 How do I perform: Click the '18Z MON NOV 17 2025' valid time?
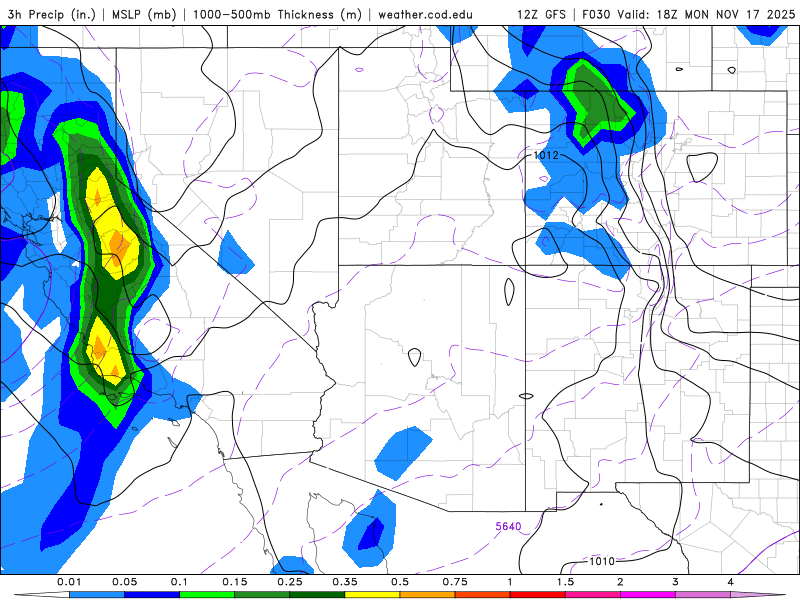pyautogui.click(x=726, y=14)
